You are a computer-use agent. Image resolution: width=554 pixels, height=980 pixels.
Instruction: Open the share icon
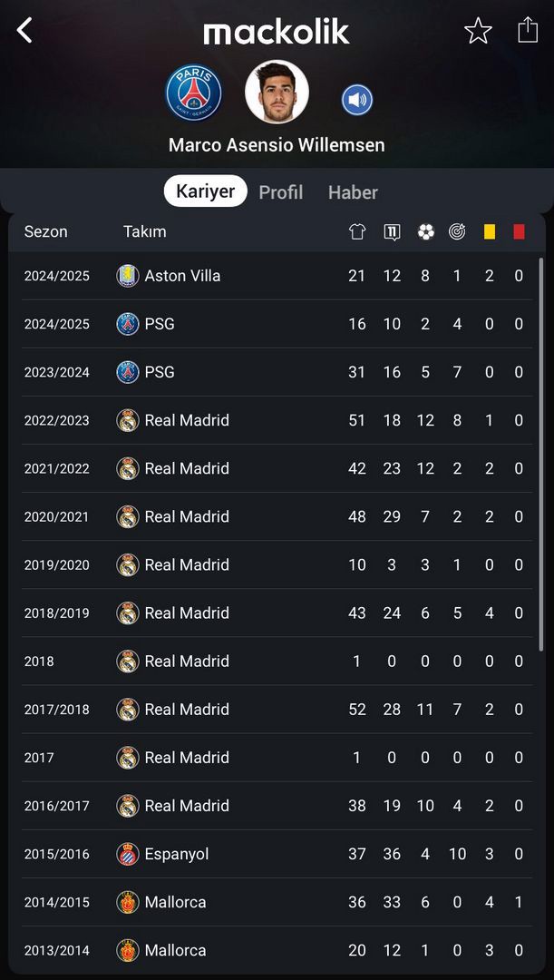(x=528, y=29)
